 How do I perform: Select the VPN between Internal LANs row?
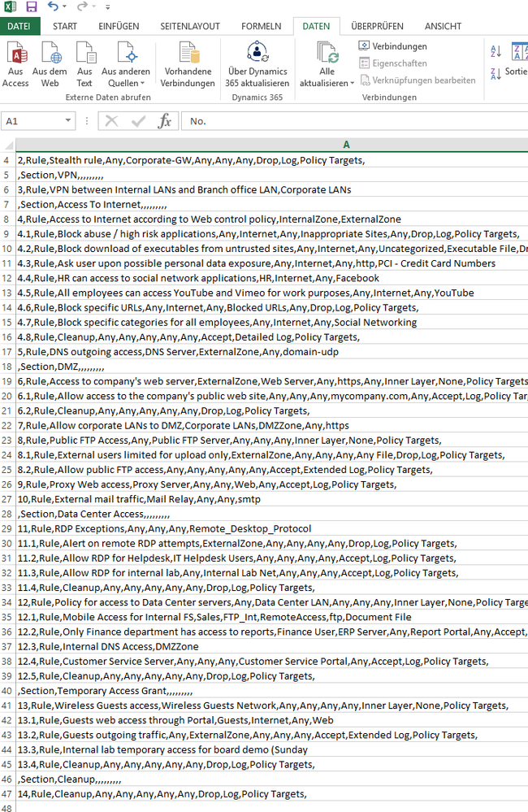click(272, 190)
